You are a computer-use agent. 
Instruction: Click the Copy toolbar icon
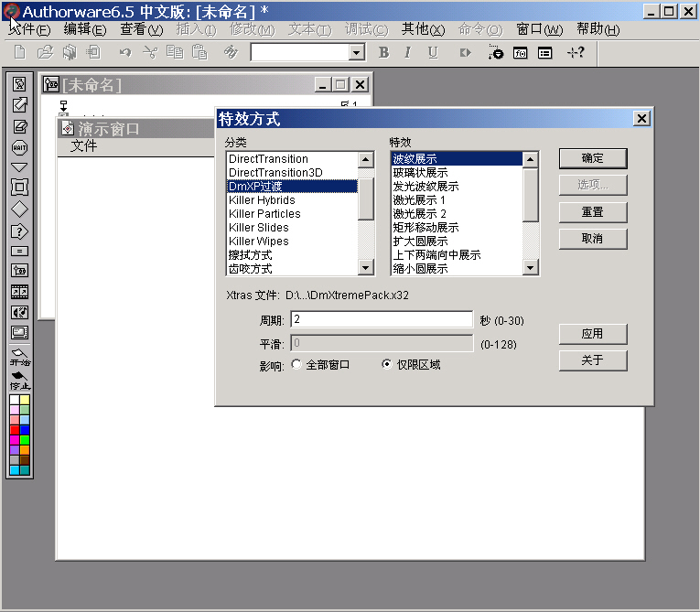pos(175,53)
